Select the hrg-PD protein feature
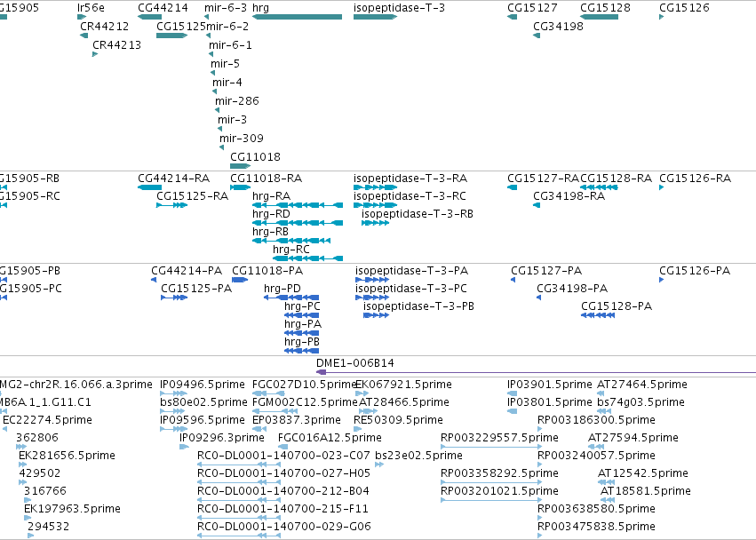The height and width of the screenshot is (540, 756). click(291, 298)
